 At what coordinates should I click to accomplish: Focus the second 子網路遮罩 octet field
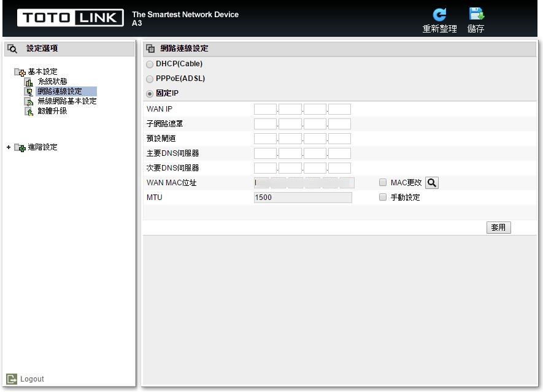(290, 124)
